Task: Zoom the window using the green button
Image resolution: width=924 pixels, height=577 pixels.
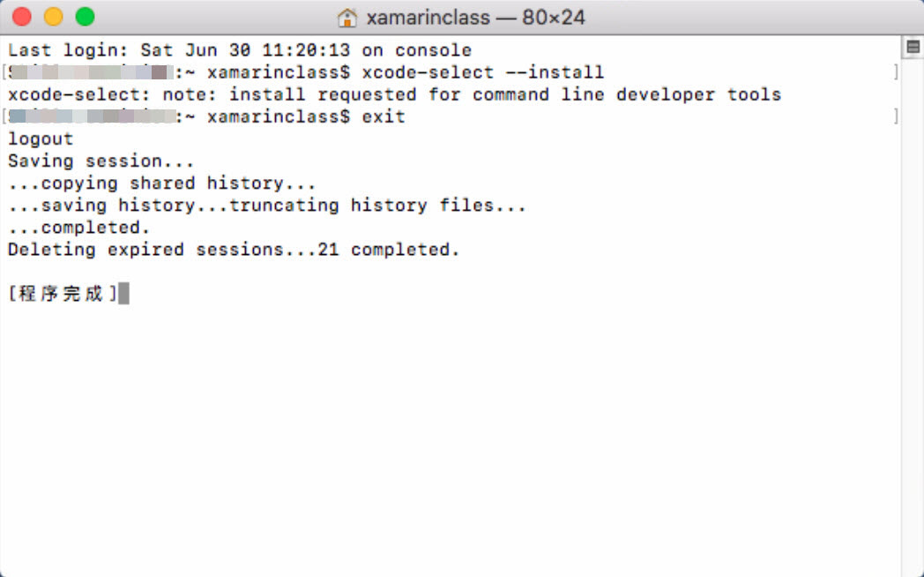Action: coord(85,17)
